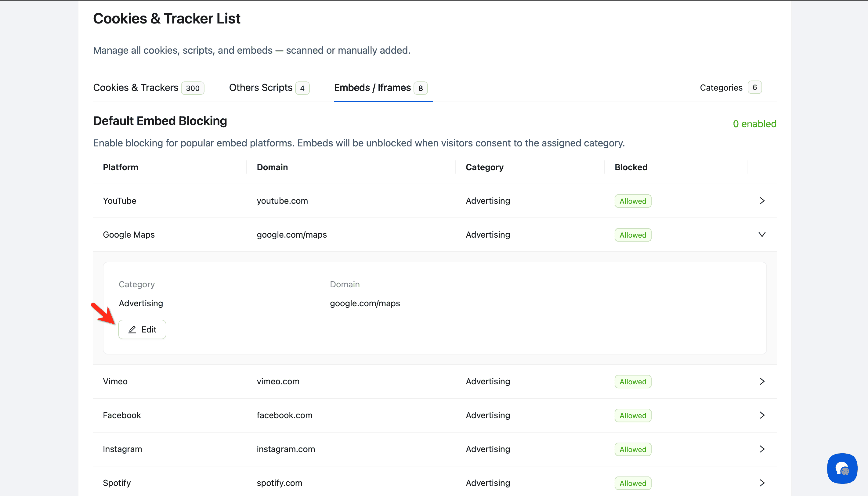Click Facebook's Allowed status badge
The width and height of the screenshot is (868, 496).
[x=632, y=415]
